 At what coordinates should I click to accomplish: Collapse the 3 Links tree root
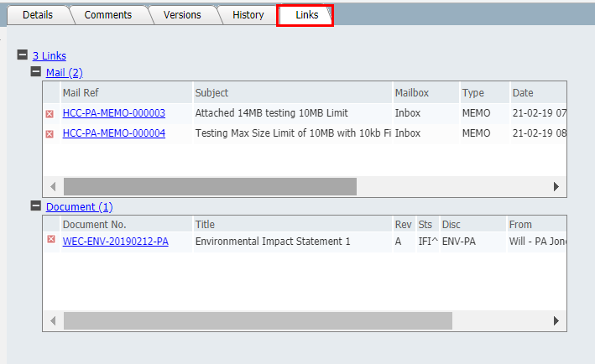click(23, 55)
